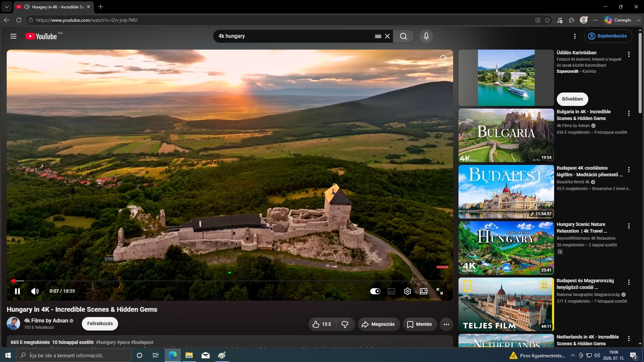Go back in the browser

pos(7,20)
